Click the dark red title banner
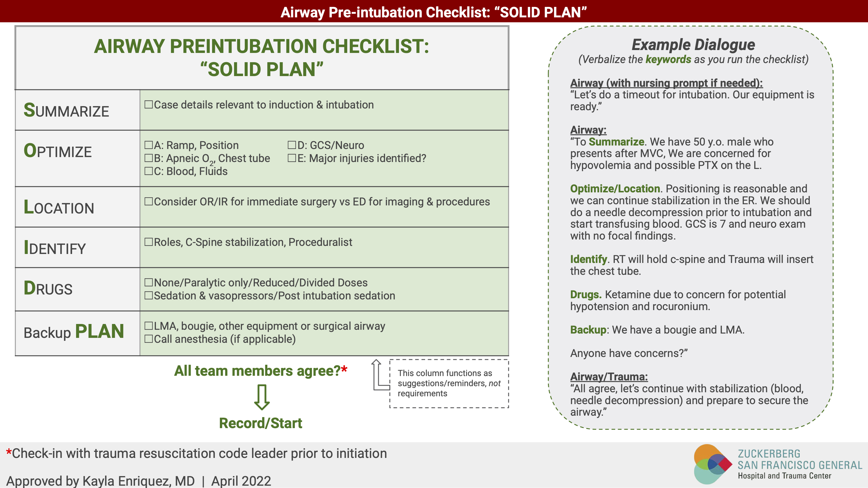The height and width of the screenshot is (488, 868). [434, 12]
